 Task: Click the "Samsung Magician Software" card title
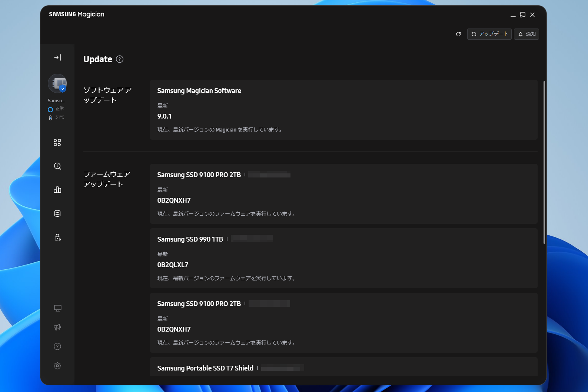tap(199, 91)
